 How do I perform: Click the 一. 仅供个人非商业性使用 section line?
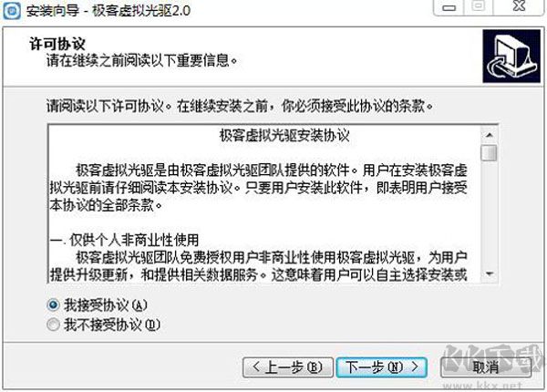pos(124,240)
